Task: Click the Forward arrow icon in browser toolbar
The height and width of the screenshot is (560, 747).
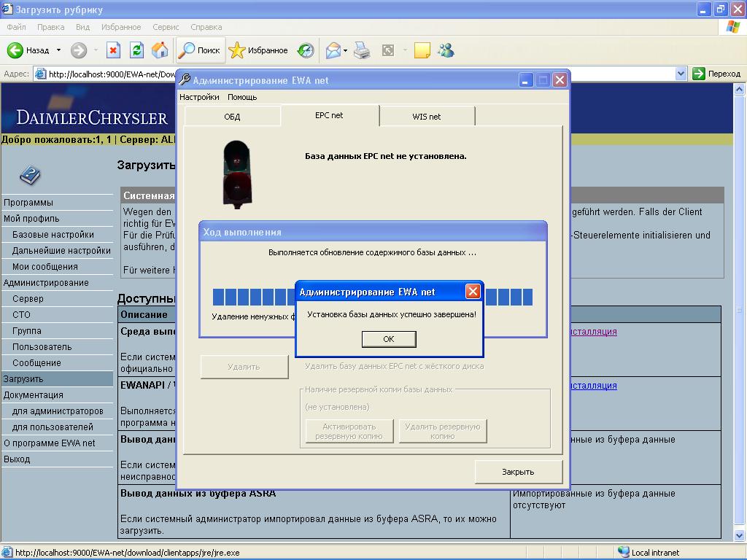Action: (79, 50)
